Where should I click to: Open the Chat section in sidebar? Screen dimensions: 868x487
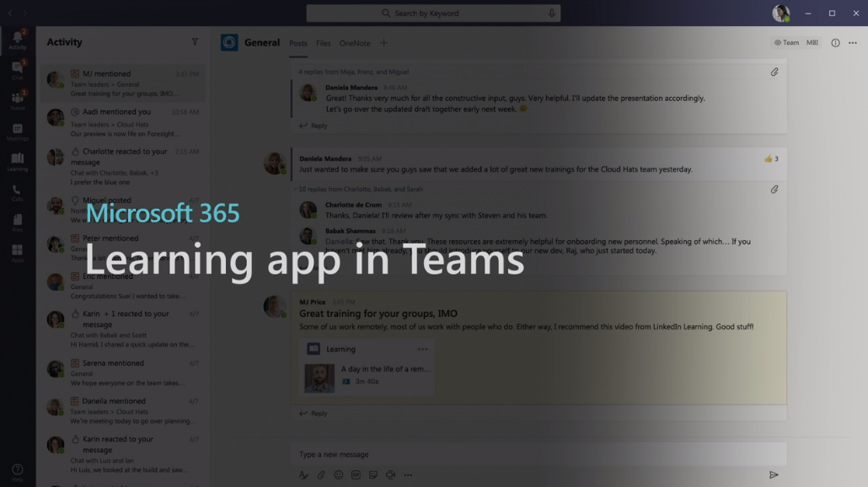[17, 71]
